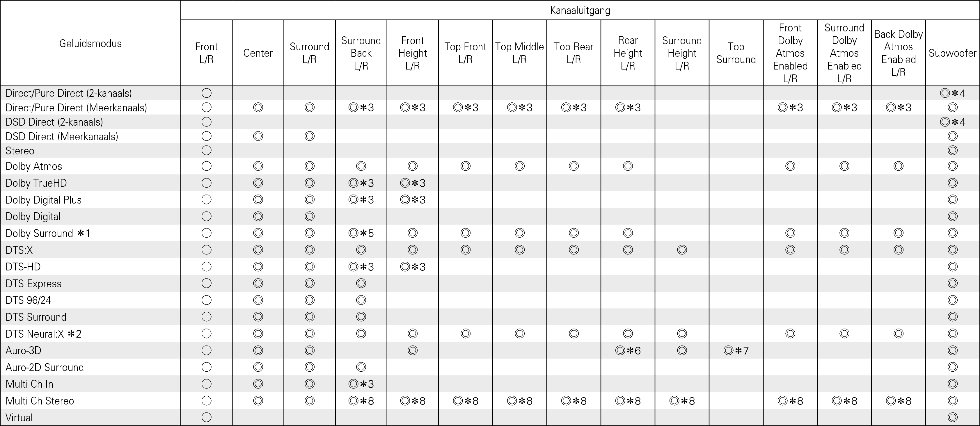The image size is (980, 426).
Task: Click the Kanaaluitgang table header
Action: click(x=580, y=10)
